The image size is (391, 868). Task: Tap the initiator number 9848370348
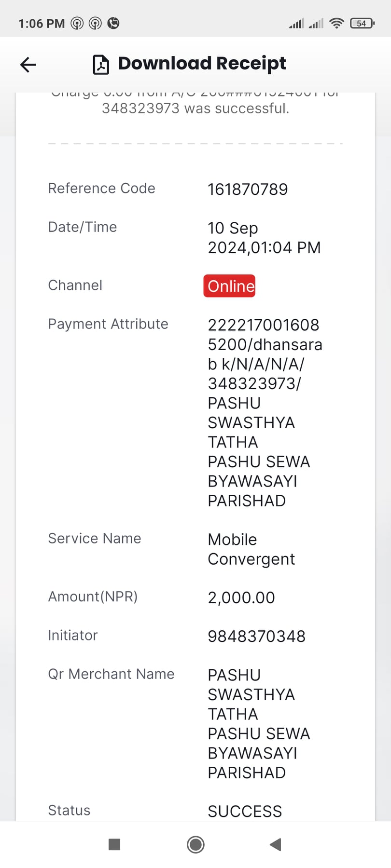tap(257, 636)
